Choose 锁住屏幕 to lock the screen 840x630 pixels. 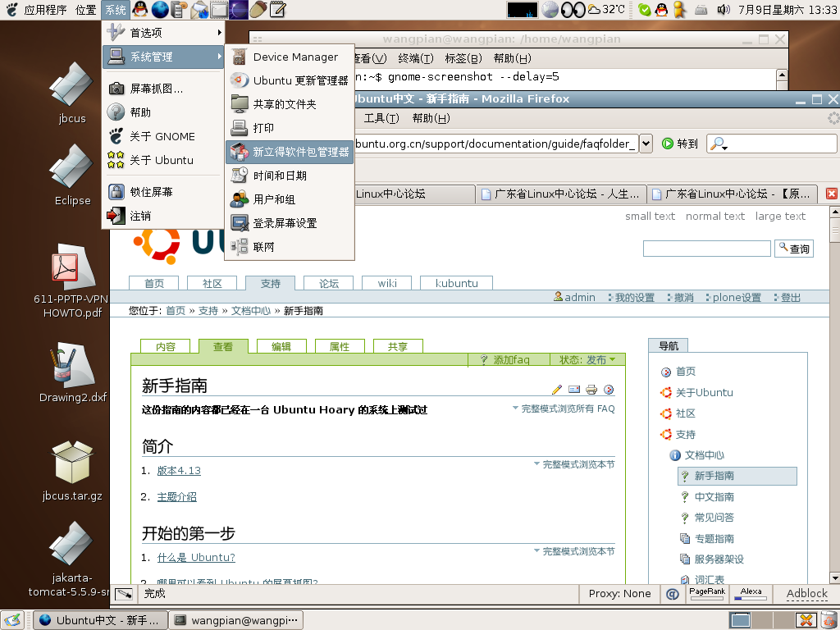(162, 192)
